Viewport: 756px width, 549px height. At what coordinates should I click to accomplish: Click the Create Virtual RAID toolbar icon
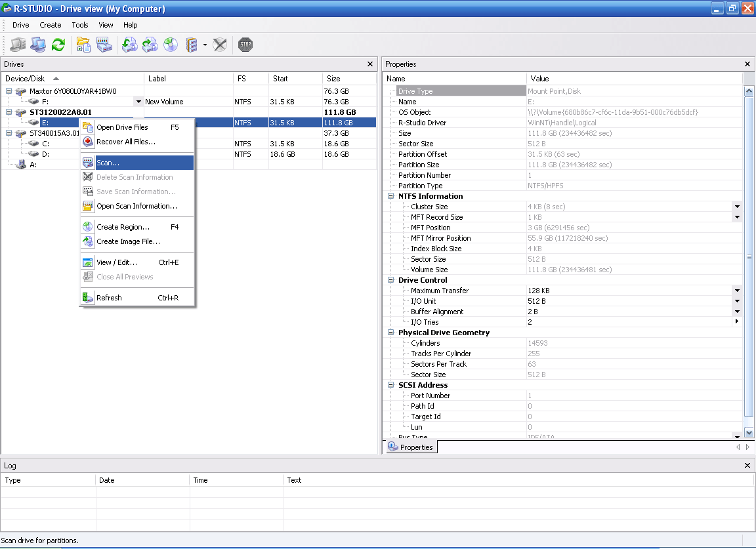192,45
